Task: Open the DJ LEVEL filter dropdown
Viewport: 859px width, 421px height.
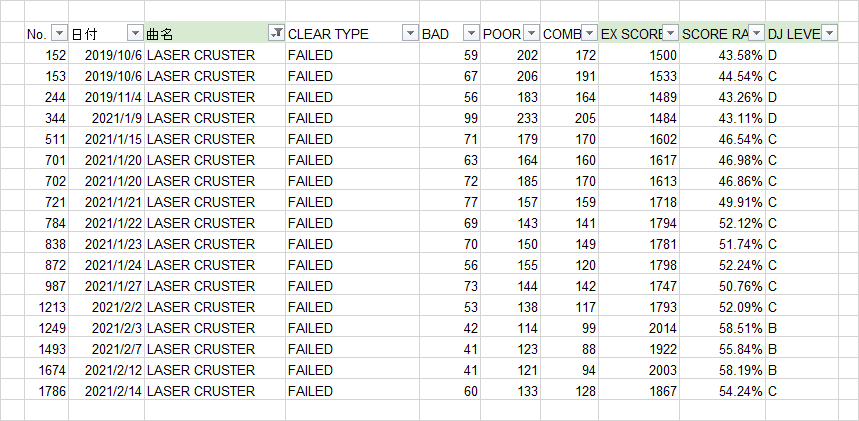Action: click(x=829, y=33)
